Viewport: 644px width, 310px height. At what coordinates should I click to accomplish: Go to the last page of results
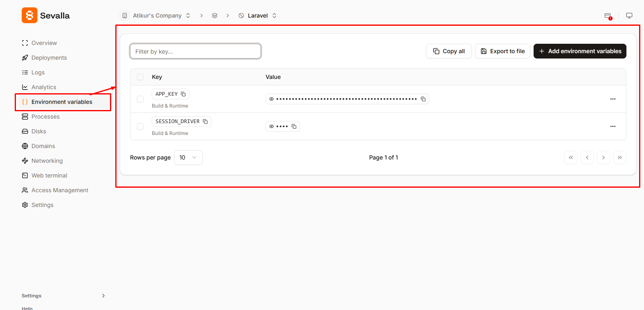(620, 157)
